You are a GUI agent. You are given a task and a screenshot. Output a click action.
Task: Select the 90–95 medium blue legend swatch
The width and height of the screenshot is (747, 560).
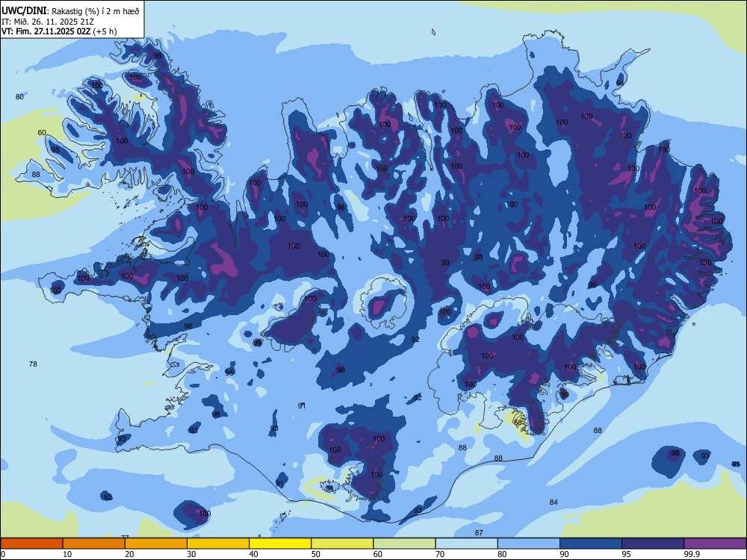point(591,544)
